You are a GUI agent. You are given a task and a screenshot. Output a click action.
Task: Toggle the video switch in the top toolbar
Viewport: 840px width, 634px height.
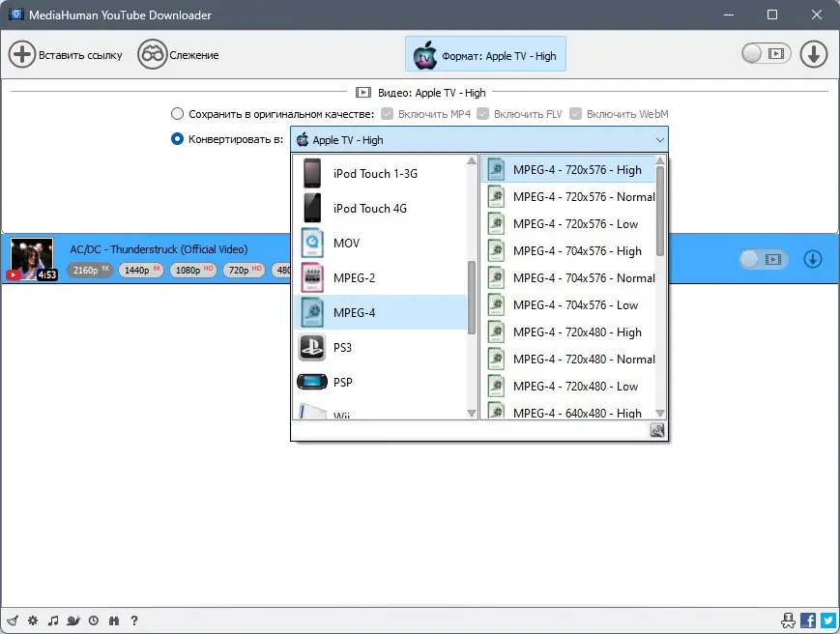tap(766, 53)
